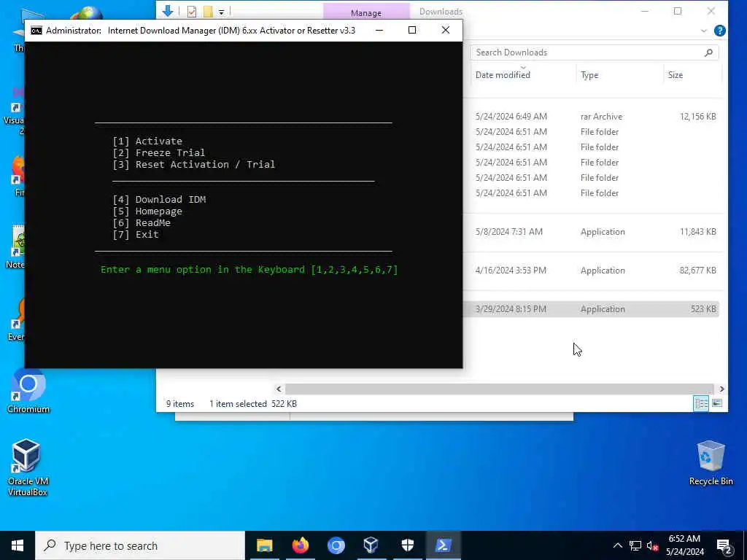Click the green Enter a menu option prompt
This screenshot has width=747, height=560.
[x=249, y=270]
